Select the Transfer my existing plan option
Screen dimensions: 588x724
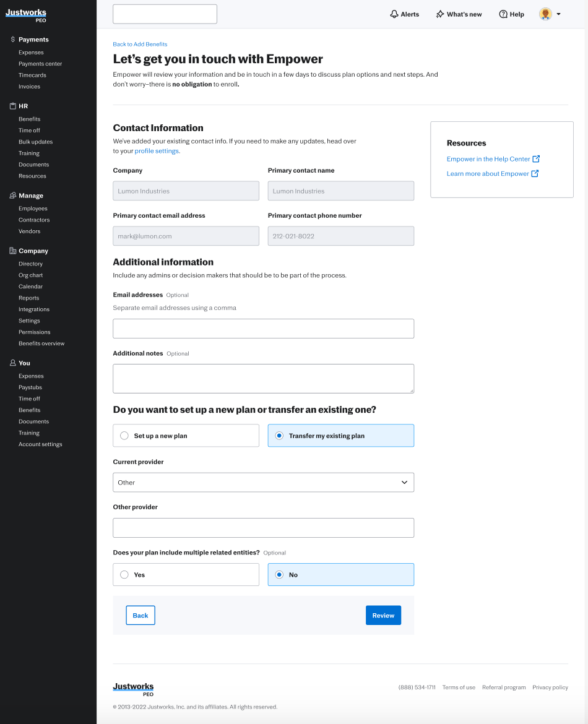(x=341, y=436)
